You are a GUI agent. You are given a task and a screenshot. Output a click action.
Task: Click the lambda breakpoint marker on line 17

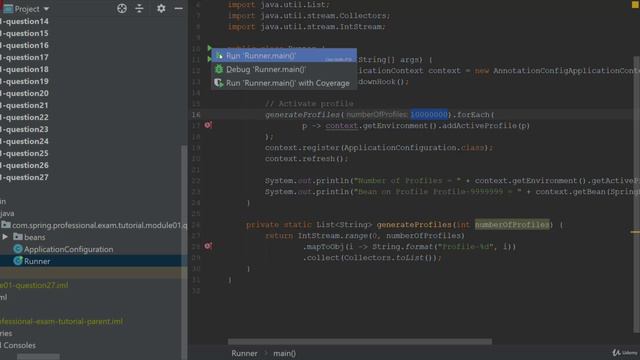(x=208, y=125)
